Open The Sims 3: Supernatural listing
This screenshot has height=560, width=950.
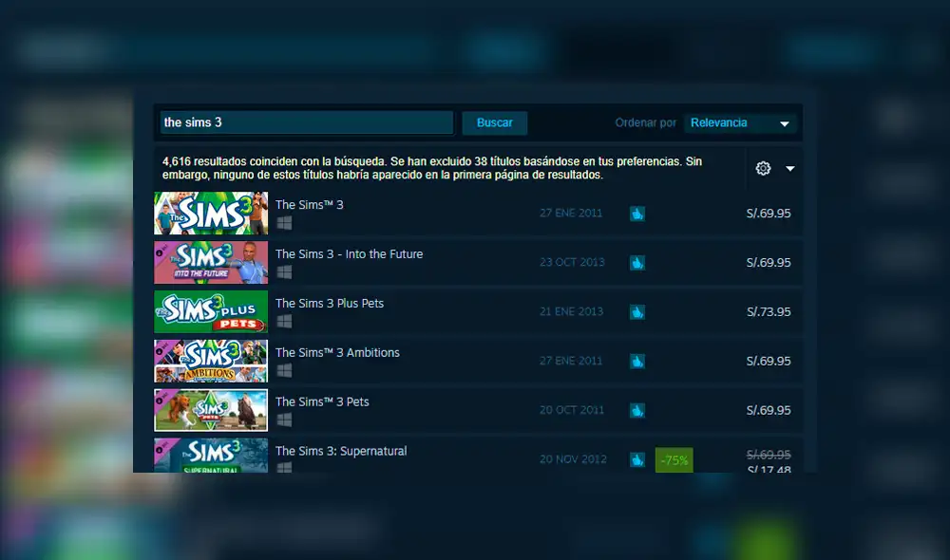pyautogui.click(x=341, y=451)
